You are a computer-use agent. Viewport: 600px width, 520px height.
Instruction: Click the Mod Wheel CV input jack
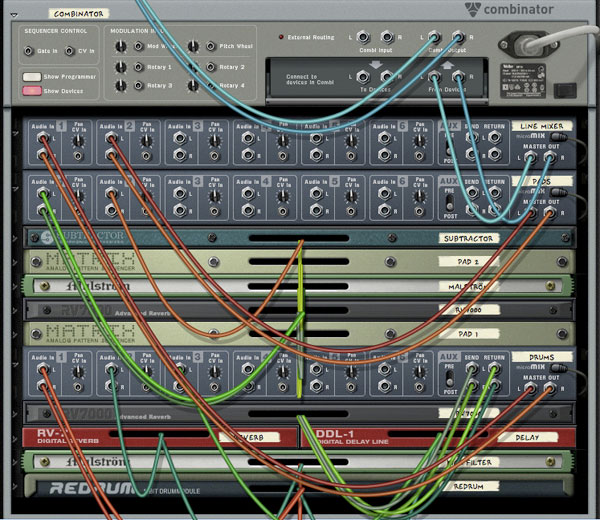(x=139, y=46)
